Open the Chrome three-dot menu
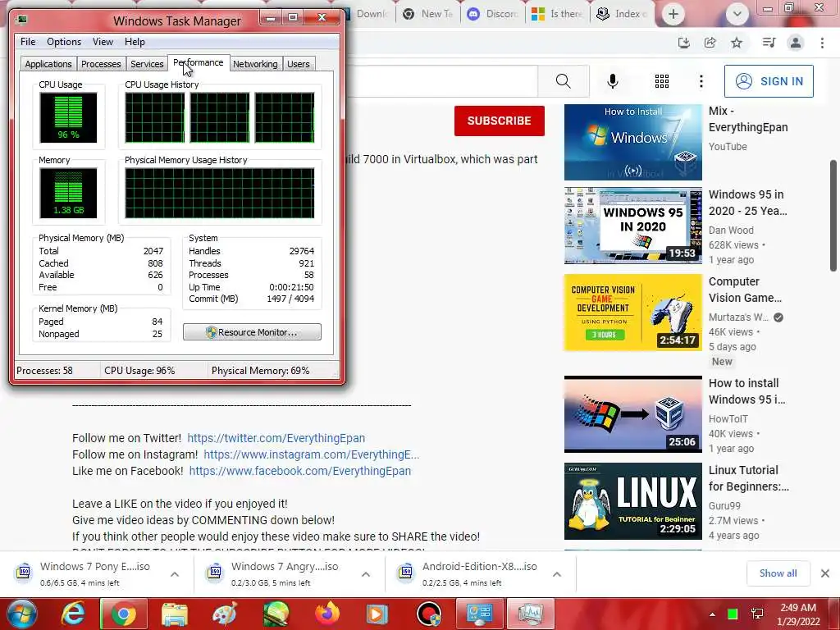The image size is (840, 630). [822, 43]
